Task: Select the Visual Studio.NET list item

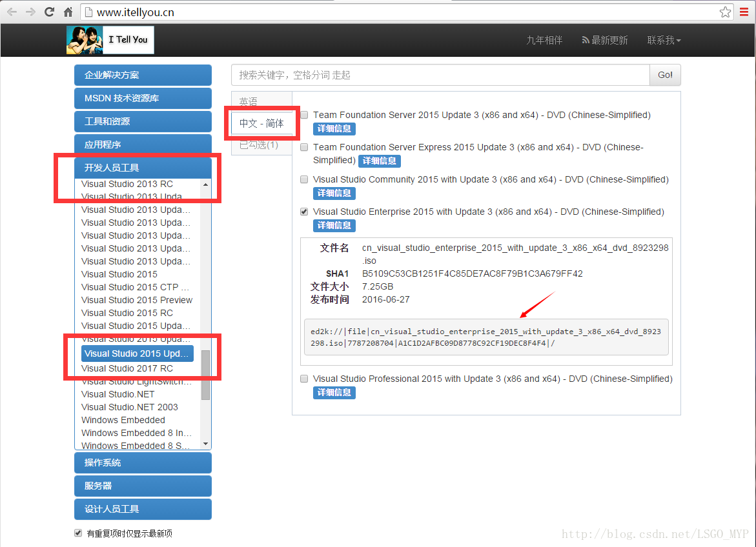Action: (x=118, y=394)
